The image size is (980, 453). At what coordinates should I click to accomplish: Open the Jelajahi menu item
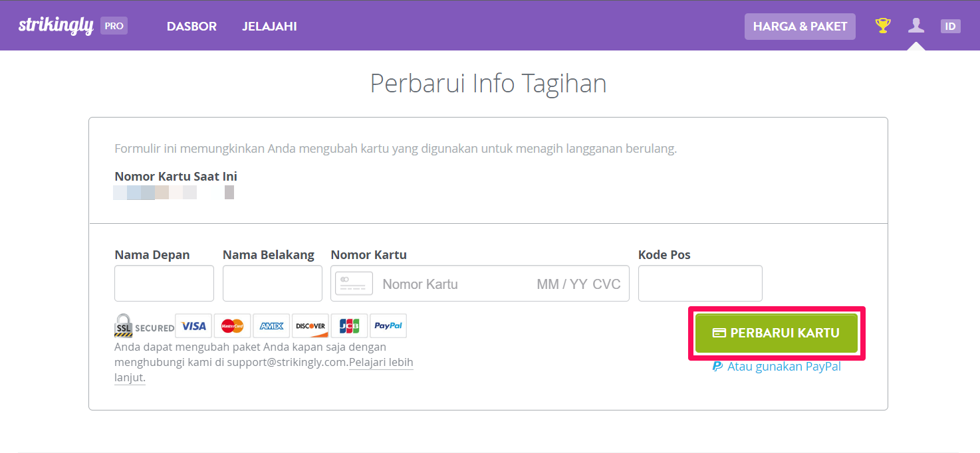pos(269,27)
